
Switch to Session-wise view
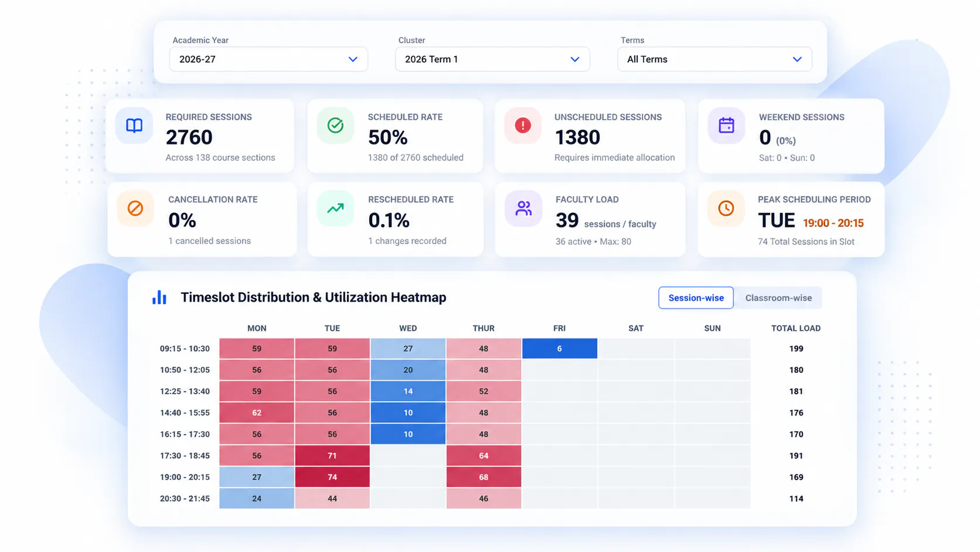696,298
